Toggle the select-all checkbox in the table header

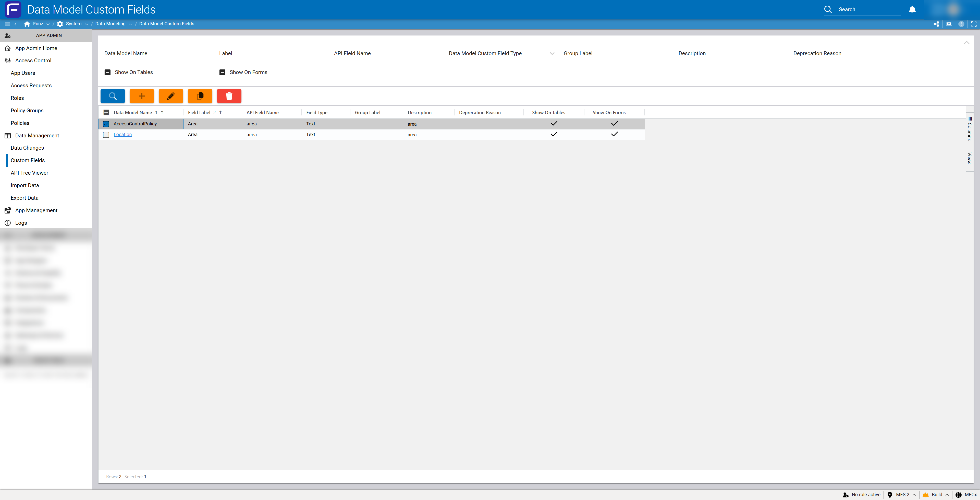pyautogui.click(x=106, y=112)
